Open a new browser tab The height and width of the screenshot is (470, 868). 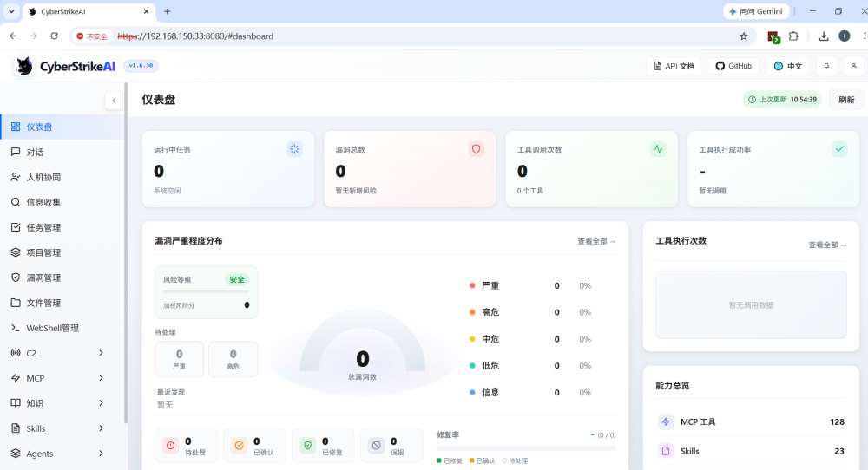[168, 11]
